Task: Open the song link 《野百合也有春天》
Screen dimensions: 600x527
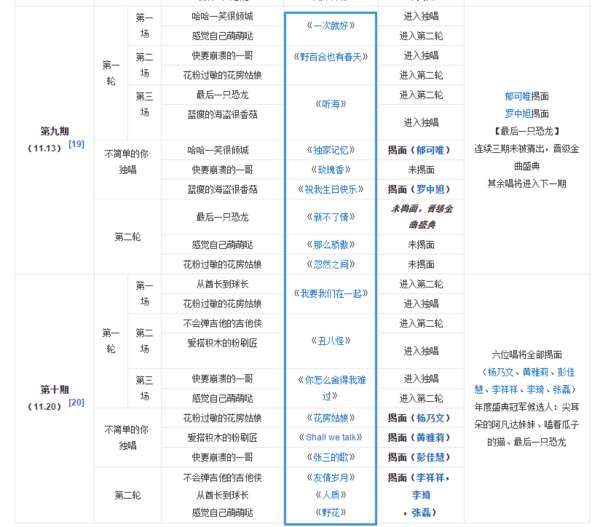Action: pyautogui.click(x=331, y=57)
